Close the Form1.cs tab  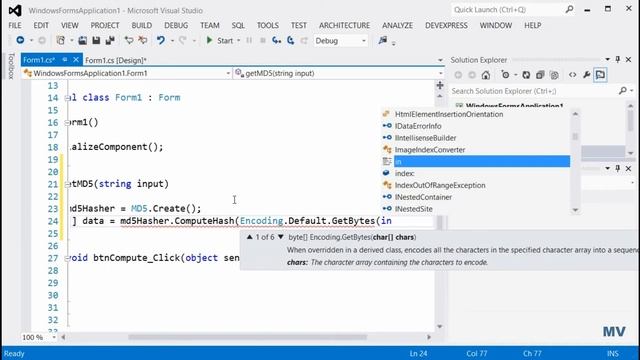(76, 60)
